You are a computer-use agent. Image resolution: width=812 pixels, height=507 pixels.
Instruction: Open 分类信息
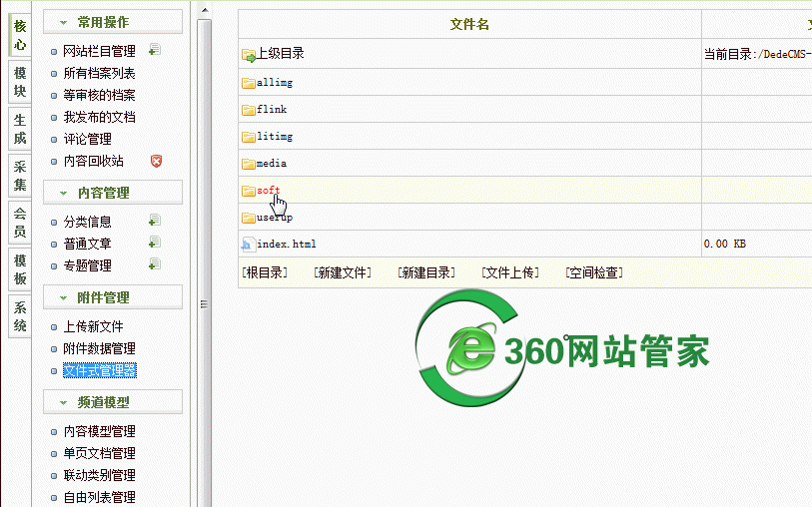pos(88,222)
